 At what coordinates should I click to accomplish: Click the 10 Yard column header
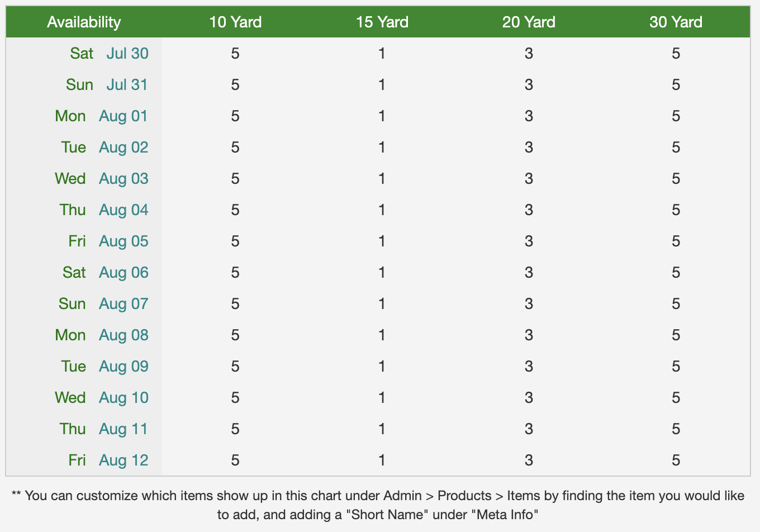click(x=235, y=22)
